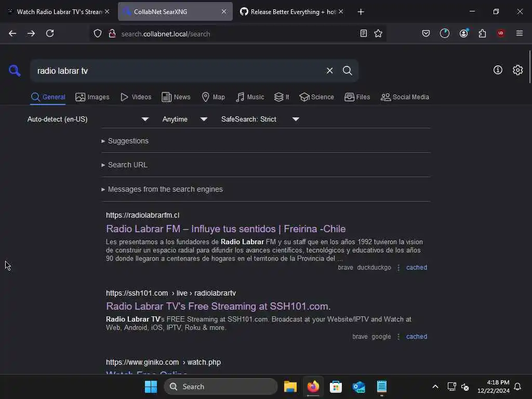
Task: Switch to Files category
Action: click(357, 97)
